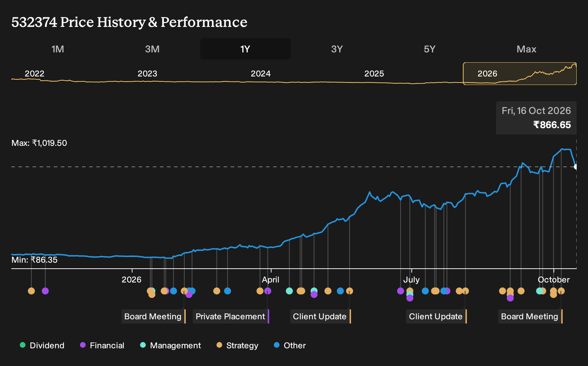Select the leftmost orange Strategy event dot
588x366 pixels.
click(31, 291)
